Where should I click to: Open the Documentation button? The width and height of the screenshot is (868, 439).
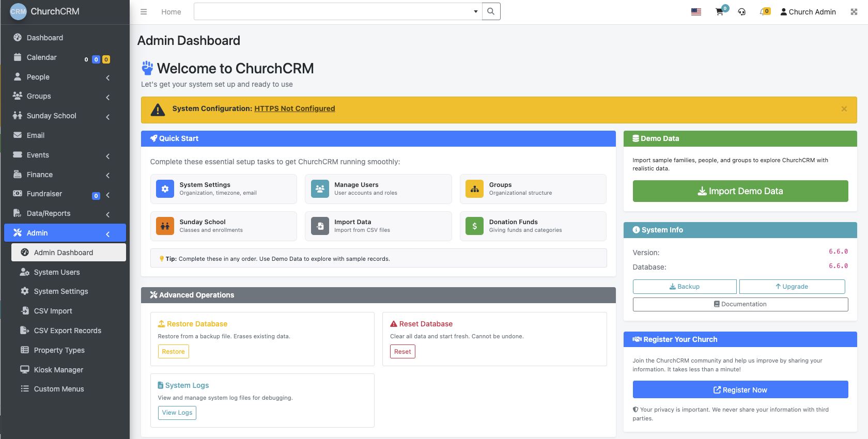(x=740, y=304)
